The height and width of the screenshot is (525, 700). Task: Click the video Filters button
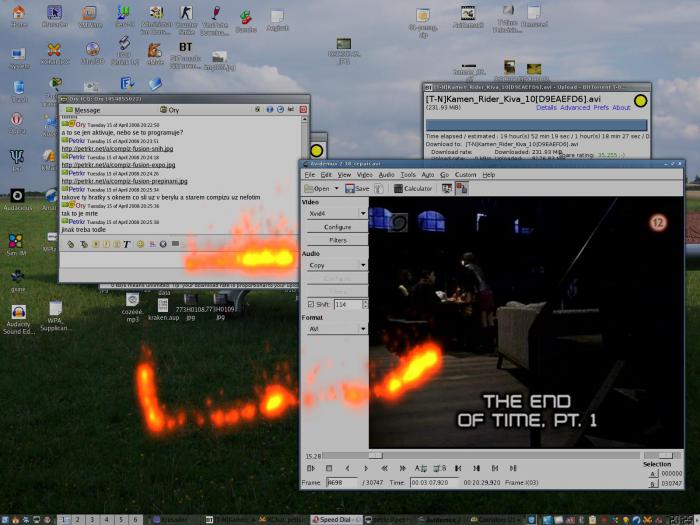[x=338, y=240]
